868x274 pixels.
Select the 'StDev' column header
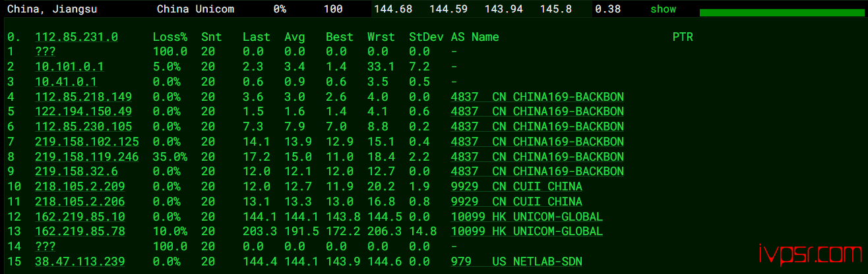click(x=426, y=37)
